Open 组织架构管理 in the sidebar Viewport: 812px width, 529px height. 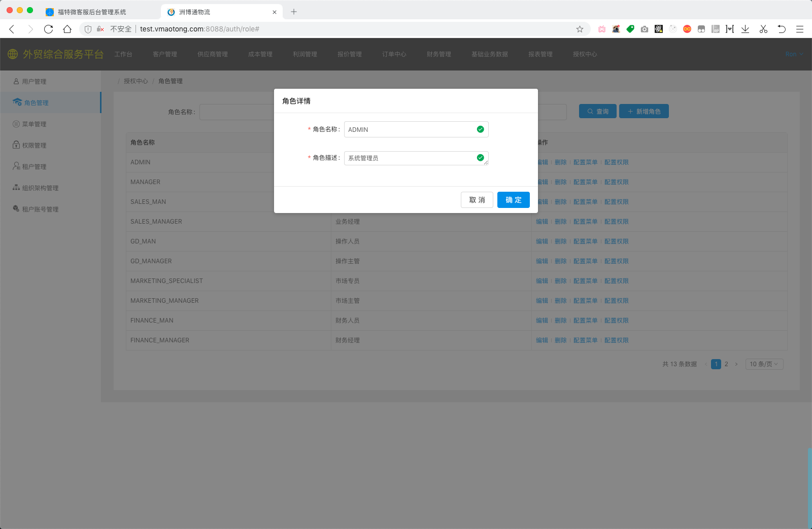pos(50,188)
